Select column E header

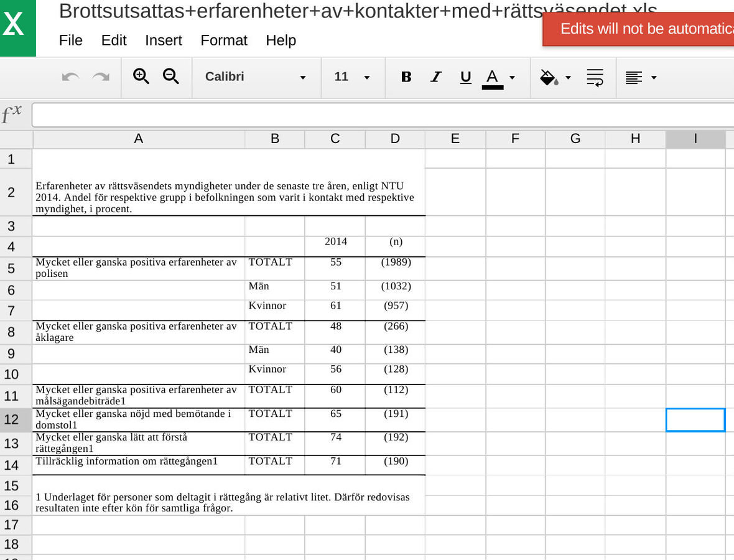455,139
